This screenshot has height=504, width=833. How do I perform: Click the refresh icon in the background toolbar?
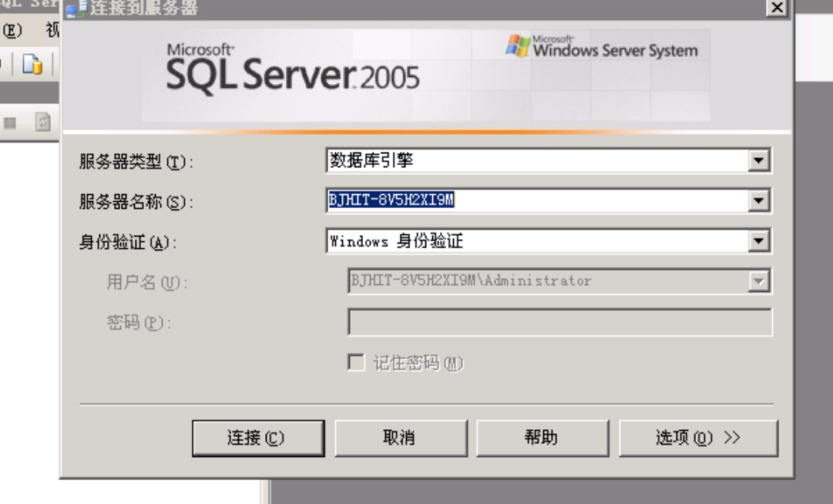(42, 123)
